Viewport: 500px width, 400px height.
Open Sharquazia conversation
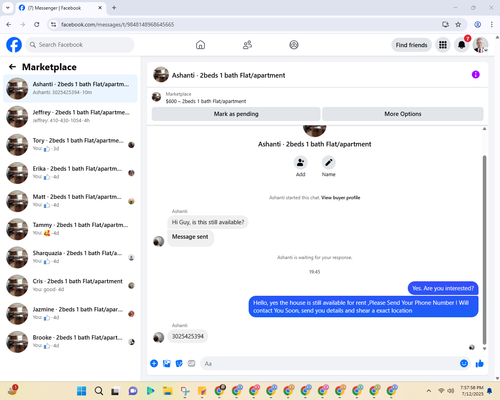pos(70,257)
